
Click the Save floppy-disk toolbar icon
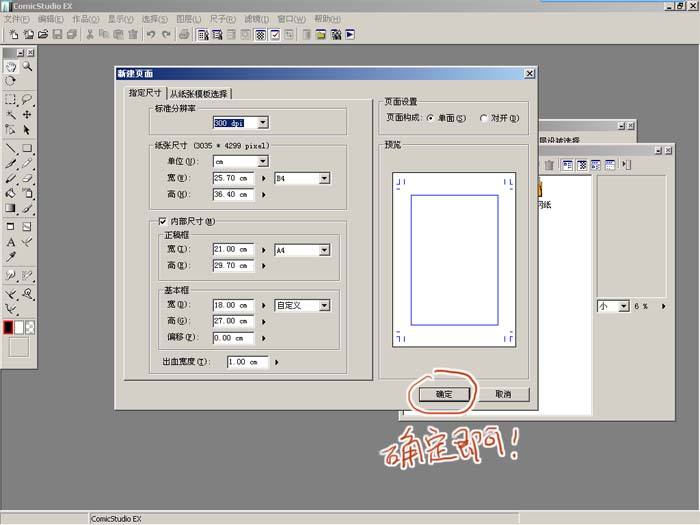click(x=58, y=34)
